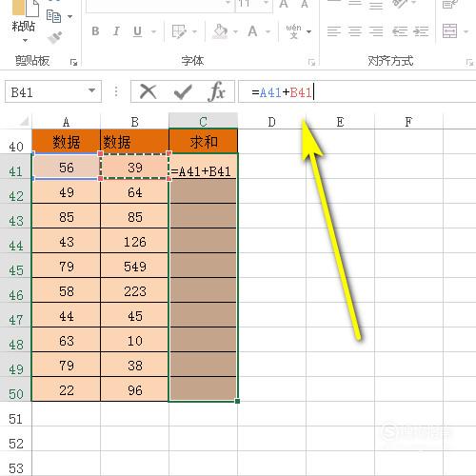Click the Merge and Center icon
This screenshot has width=476, height=476.
pos(450,31)
